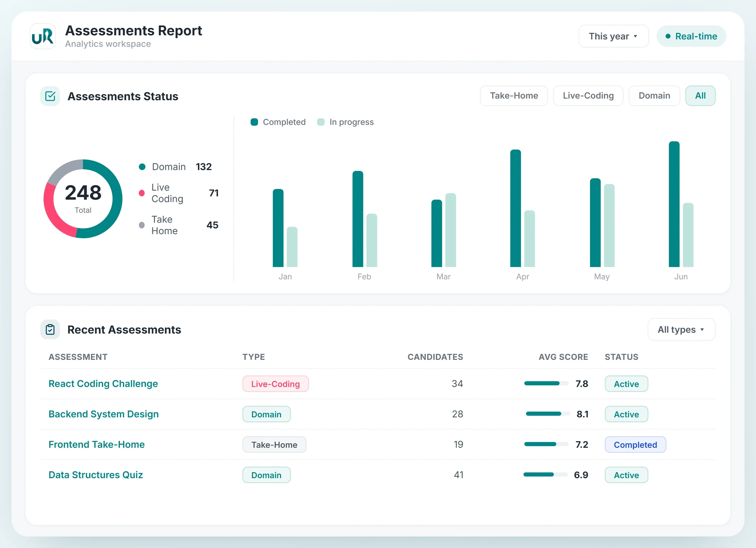Click the candidates value 41
756x548 pixels.
coord(459,475)
